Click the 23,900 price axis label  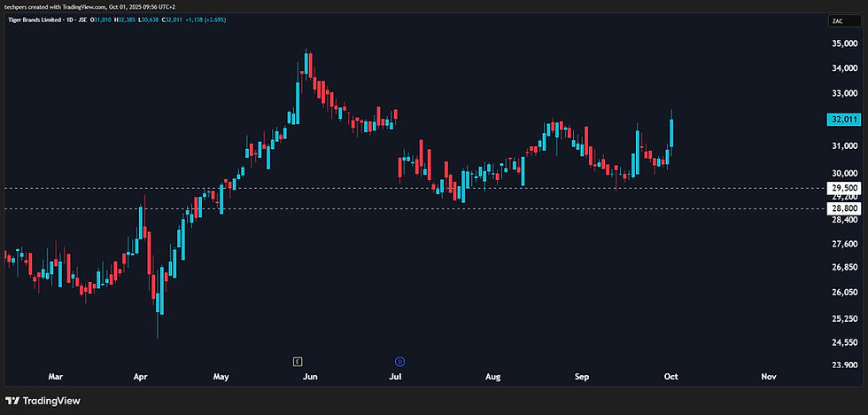point(845,365)
